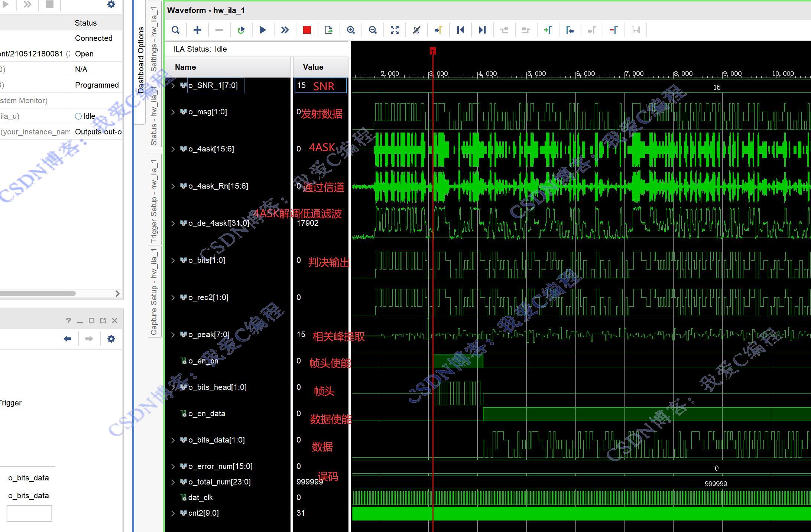This screenshot has height=532, width=811.
Task: Click the Add probe plus icon
Action: click(198, 30)
